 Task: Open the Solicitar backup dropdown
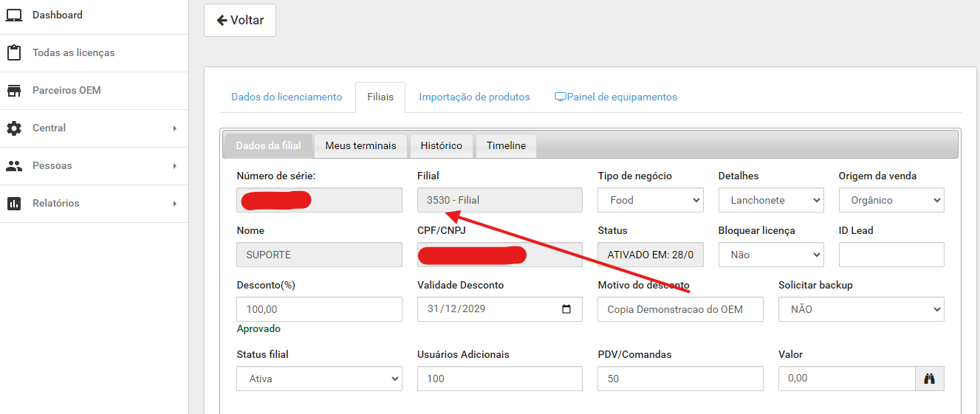pyautogui.click(x=860, y=309)
